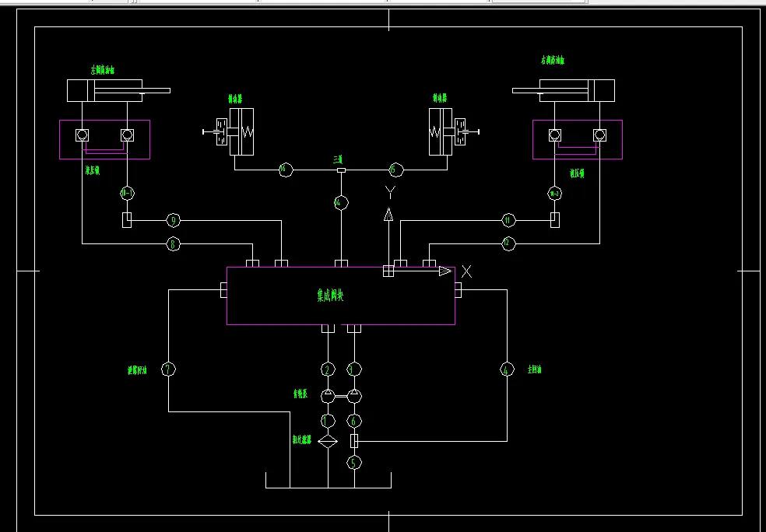Screen dimensions: 766x532
Task: Pick balloon number 1 above the filter
Action: [x=328, y=421]
